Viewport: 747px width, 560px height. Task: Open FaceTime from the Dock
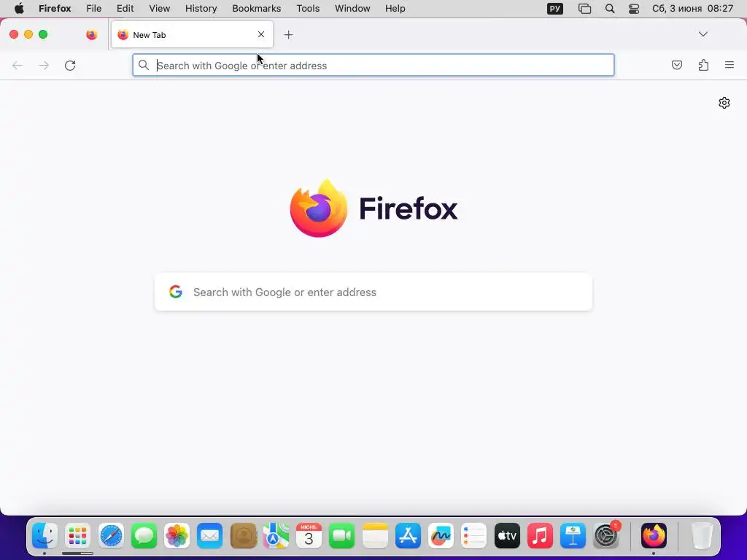[x=341, y=536]
